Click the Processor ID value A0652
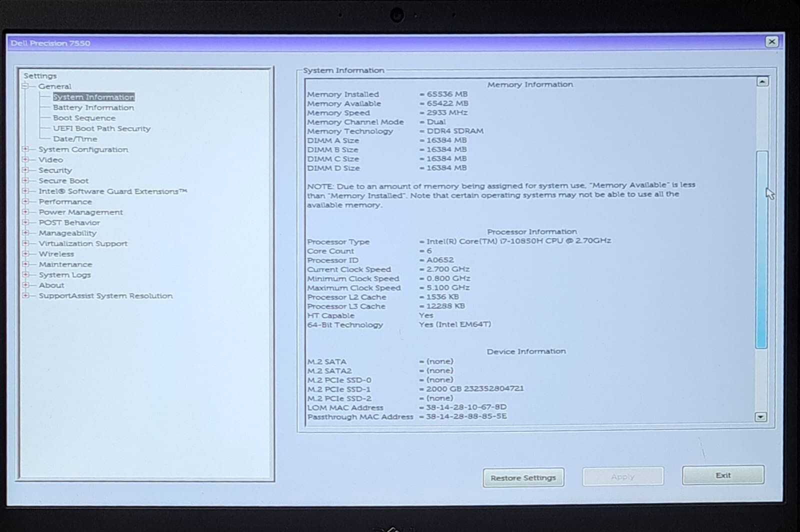 point(440,260)
